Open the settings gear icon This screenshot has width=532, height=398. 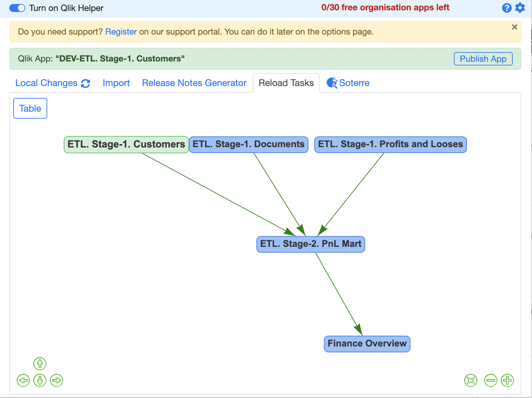[x=519, y=8]
